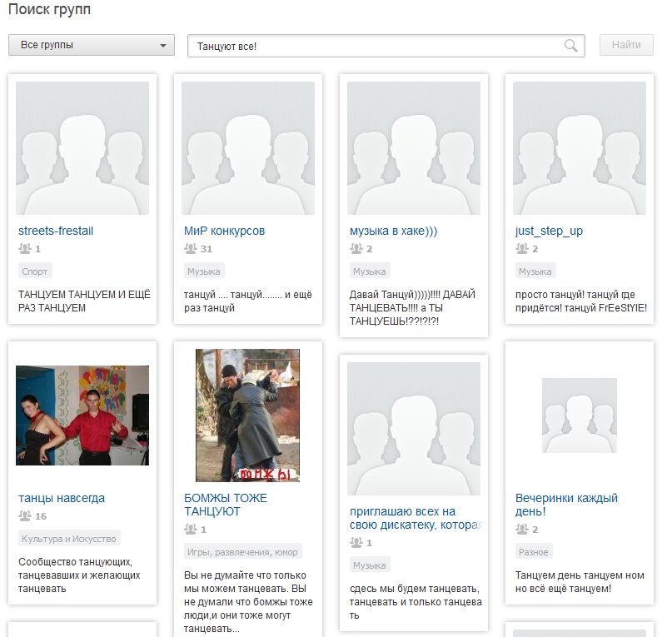Click the 'танцы навсегда' dancing couple photo
Viewport: 672px width, 637px height.
pos(82,415)
